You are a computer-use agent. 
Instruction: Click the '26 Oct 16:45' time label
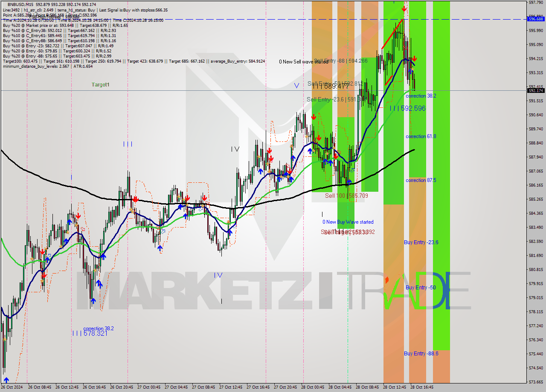(x=94, y=387)
